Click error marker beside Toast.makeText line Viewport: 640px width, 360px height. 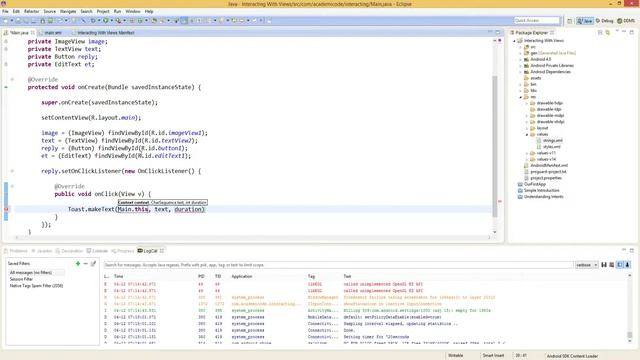[6, 209]
